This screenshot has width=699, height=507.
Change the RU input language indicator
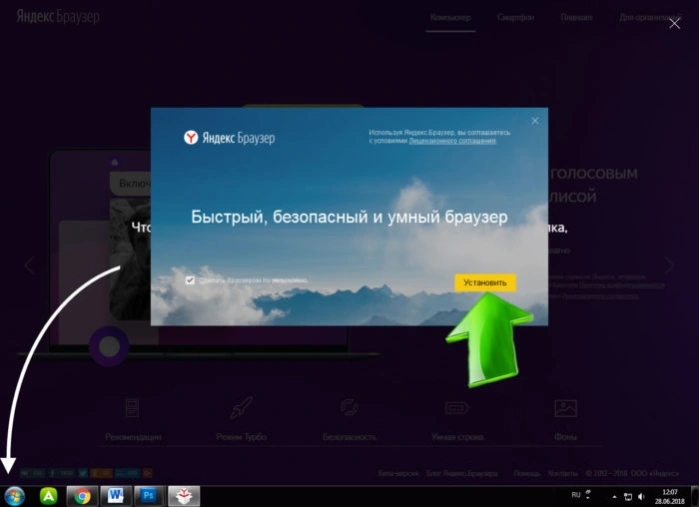576,495
